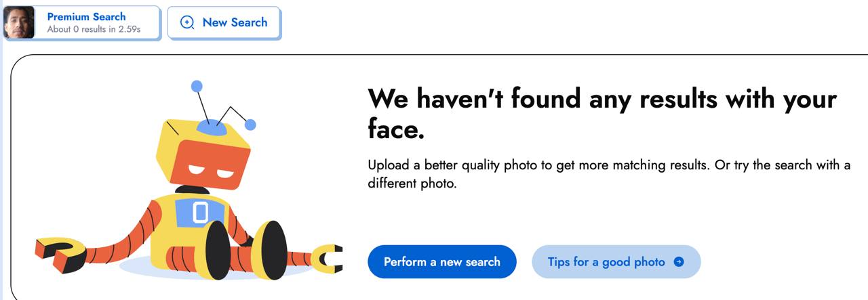Click the arrow icon in Tips button
868x300 pixels.
(x=679, y=262)
